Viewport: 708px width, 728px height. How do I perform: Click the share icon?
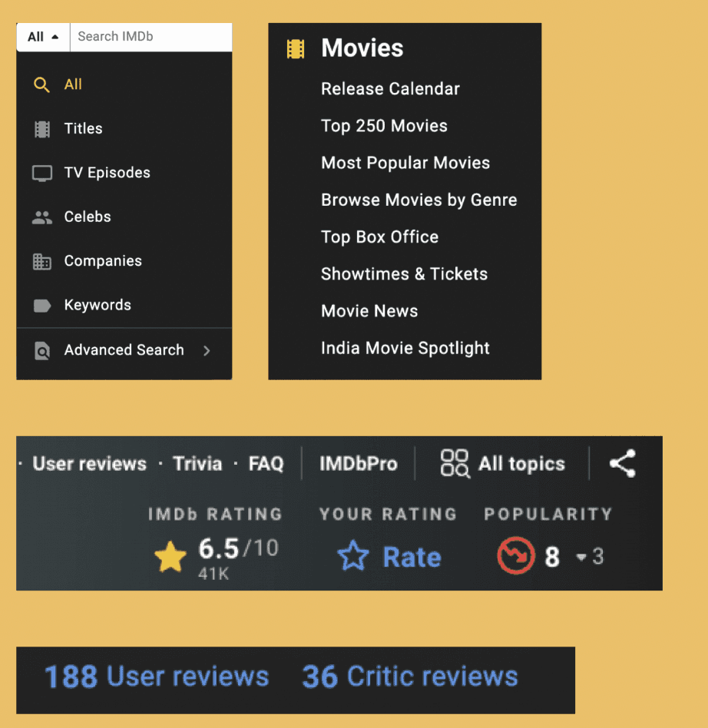coord(623,463)
